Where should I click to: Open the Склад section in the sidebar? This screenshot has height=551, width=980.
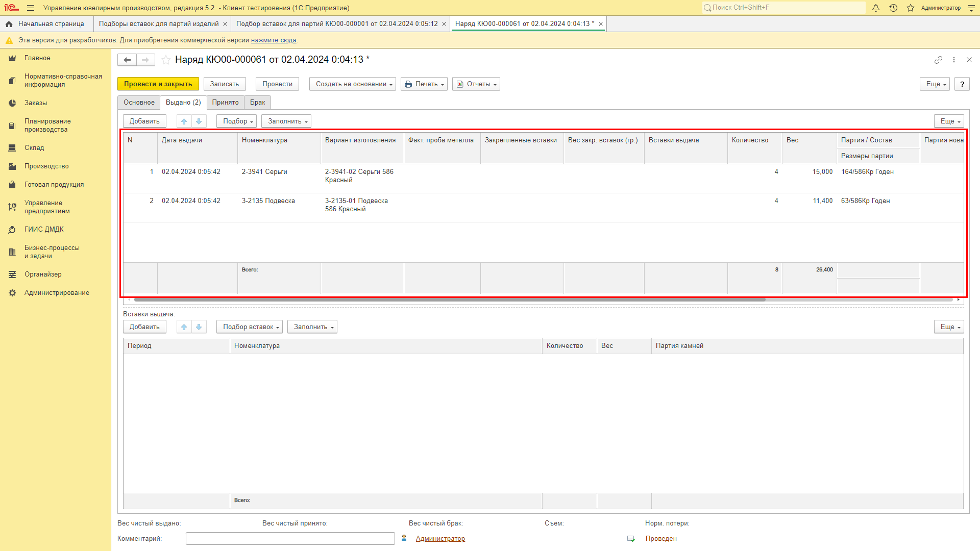34,148
